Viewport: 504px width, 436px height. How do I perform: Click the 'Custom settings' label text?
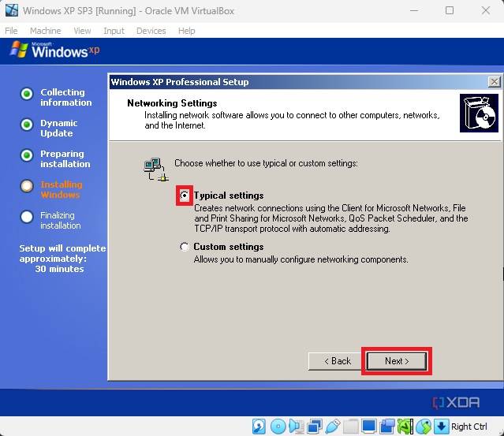(x=229, y=247)
